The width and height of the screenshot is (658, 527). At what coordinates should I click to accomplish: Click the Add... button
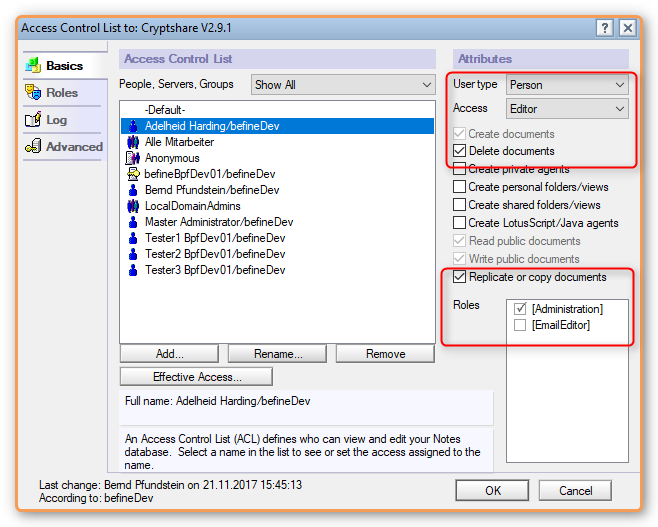coord(170,354)
